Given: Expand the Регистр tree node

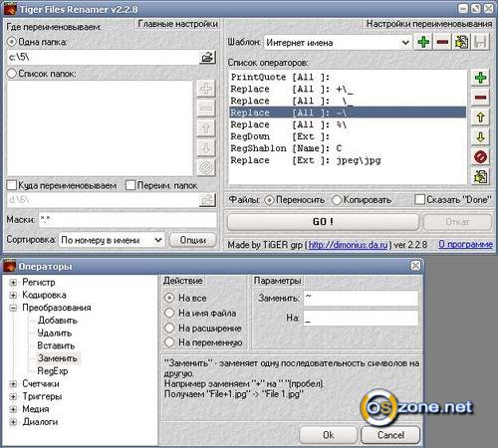Looking at the screenshot, I should [x=13, y=283].
